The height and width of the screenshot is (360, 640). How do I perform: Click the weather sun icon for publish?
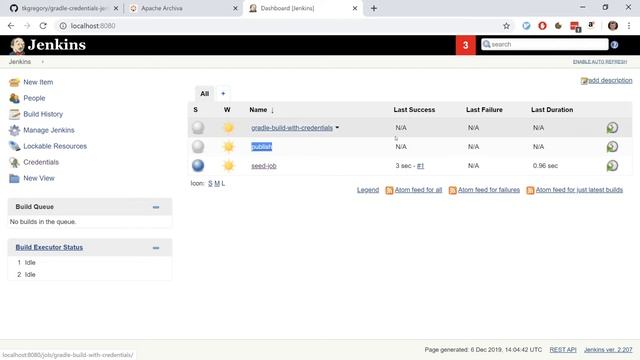pyautogui.click(x=229, y=146)
